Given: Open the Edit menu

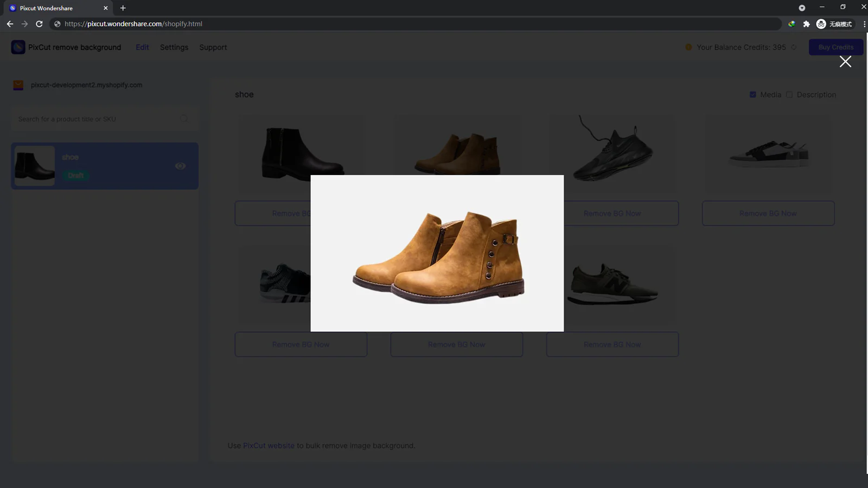Looking at the screenshot, I should pyautogui.click(x=142, y=47).
